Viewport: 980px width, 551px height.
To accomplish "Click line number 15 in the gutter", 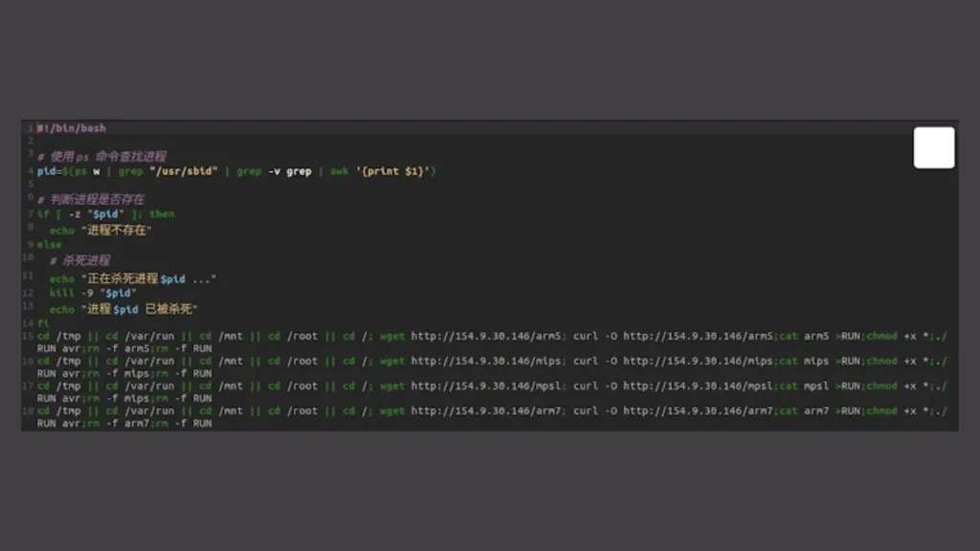I will (x=28, y=336).
